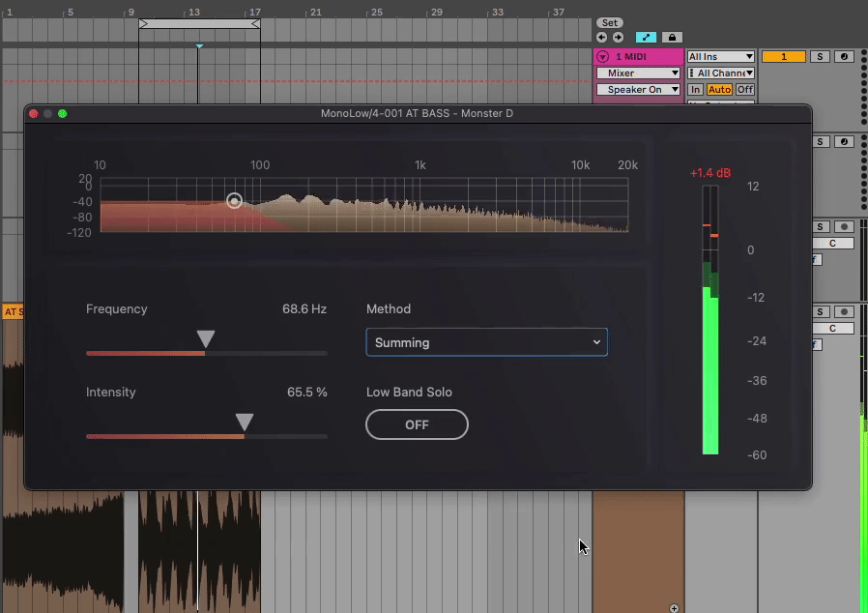Click the 65.5 % intensity value

tap(307, 392)
